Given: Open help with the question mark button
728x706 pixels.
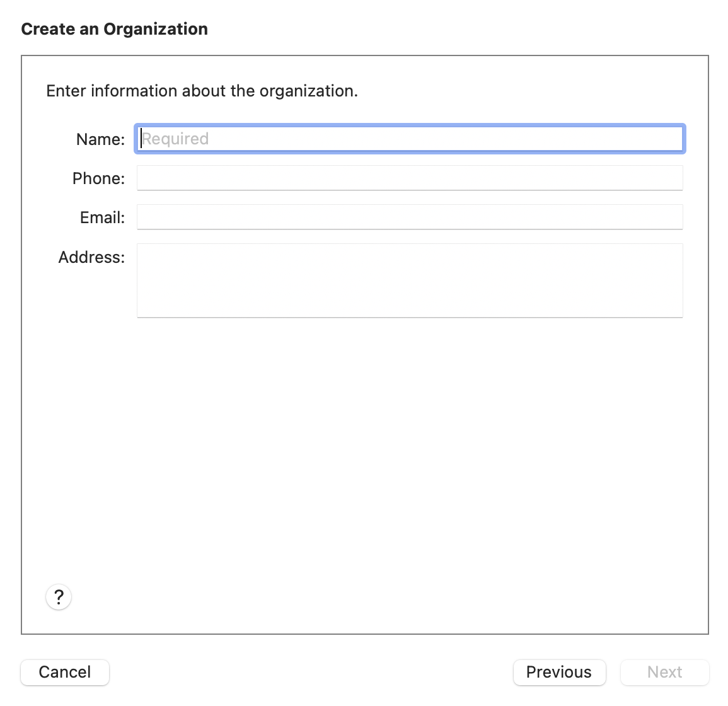Looking at the screenshot, I should point(59,596).
